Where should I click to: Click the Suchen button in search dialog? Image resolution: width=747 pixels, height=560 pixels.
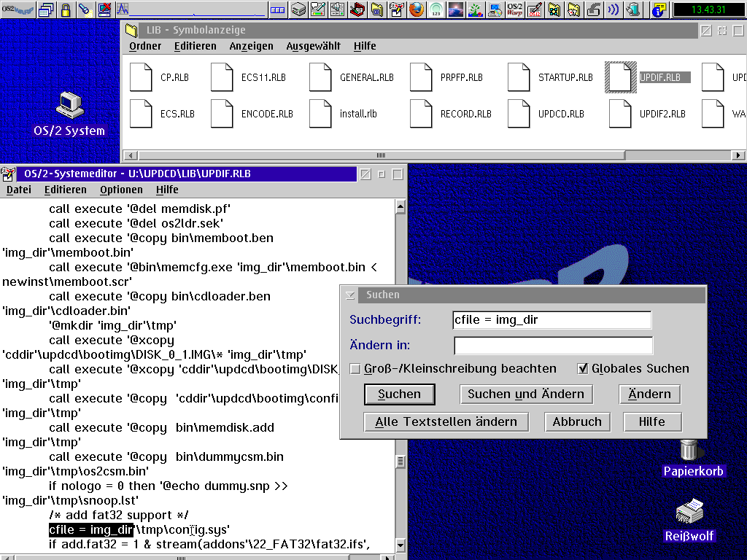pos(399,394)
